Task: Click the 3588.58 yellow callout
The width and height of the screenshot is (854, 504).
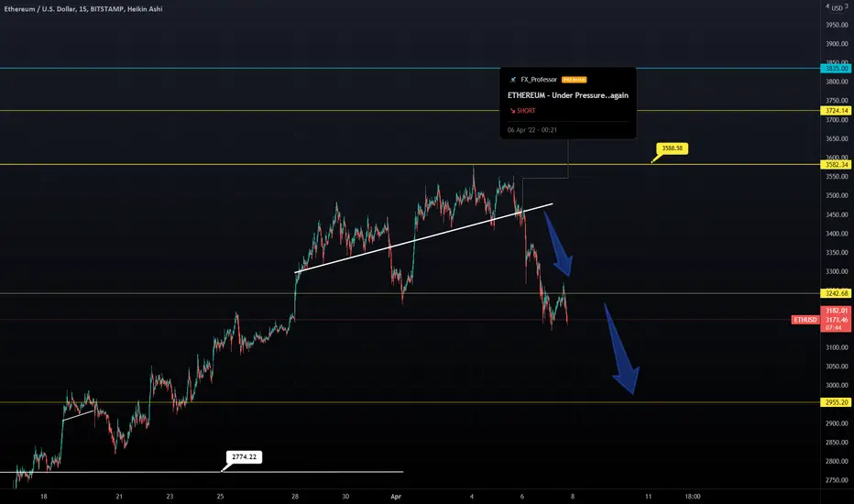Action: [x=672, y=148]
